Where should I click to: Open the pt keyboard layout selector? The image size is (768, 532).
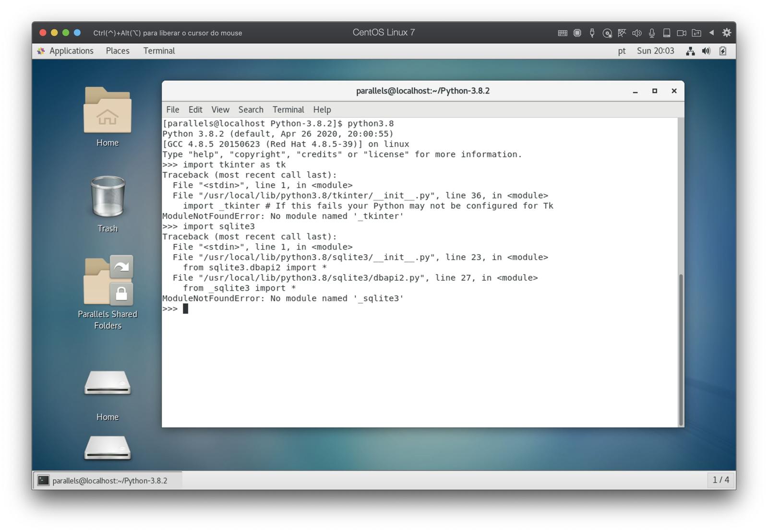pyautogui.click(x=622, y=51)
